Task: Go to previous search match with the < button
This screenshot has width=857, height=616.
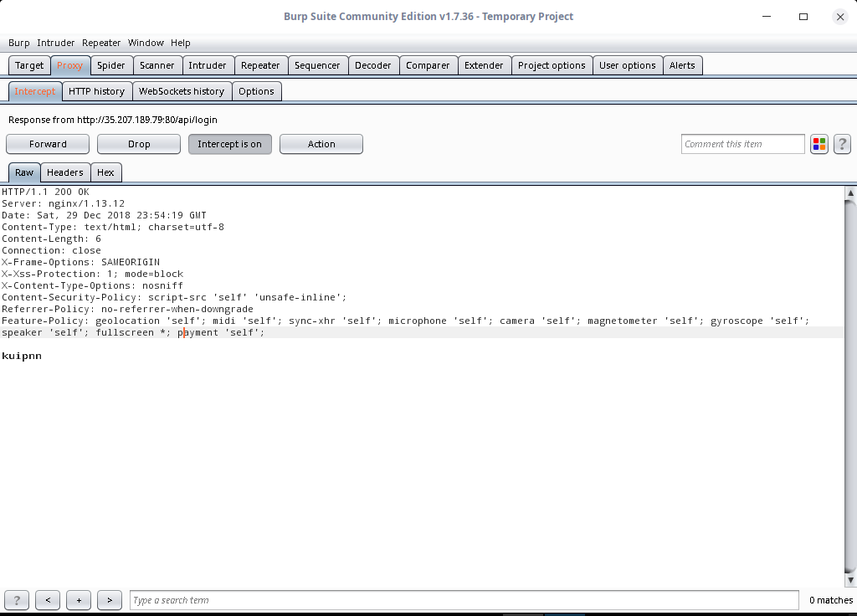Action: pyautogui.click(x=48, y=600)
